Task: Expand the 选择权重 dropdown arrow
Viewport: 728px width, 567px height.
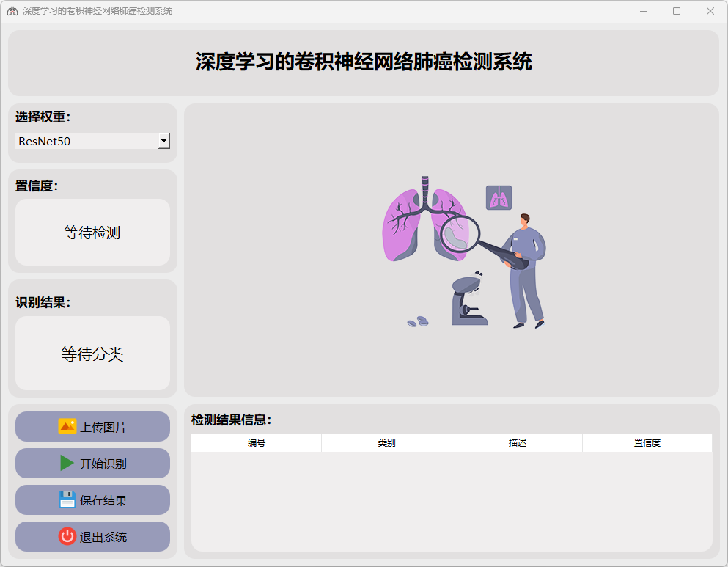Action: pyautogui.click(x=163, y=141)
